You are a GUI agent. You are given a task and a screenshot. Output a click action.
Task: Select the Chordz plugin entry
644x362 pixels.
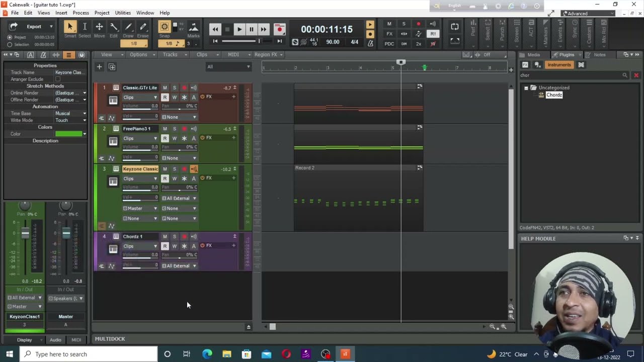pos(554,95)
